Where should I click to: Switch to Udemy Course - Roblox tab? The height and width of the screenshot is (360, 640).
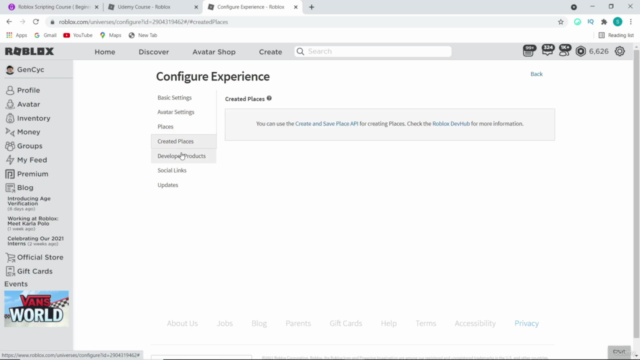point(151,7)
